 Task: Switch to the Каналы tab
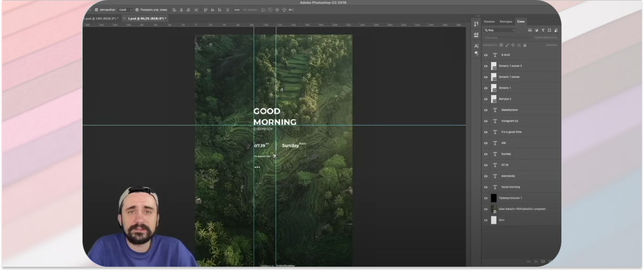point(489,21)
